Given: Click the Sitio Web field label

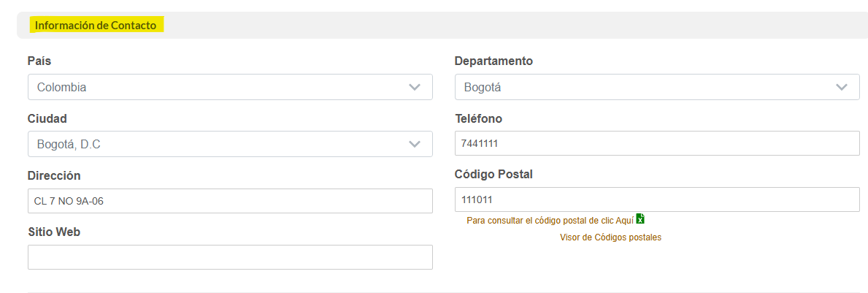Looking at the screenshot, I should [54, 232].
